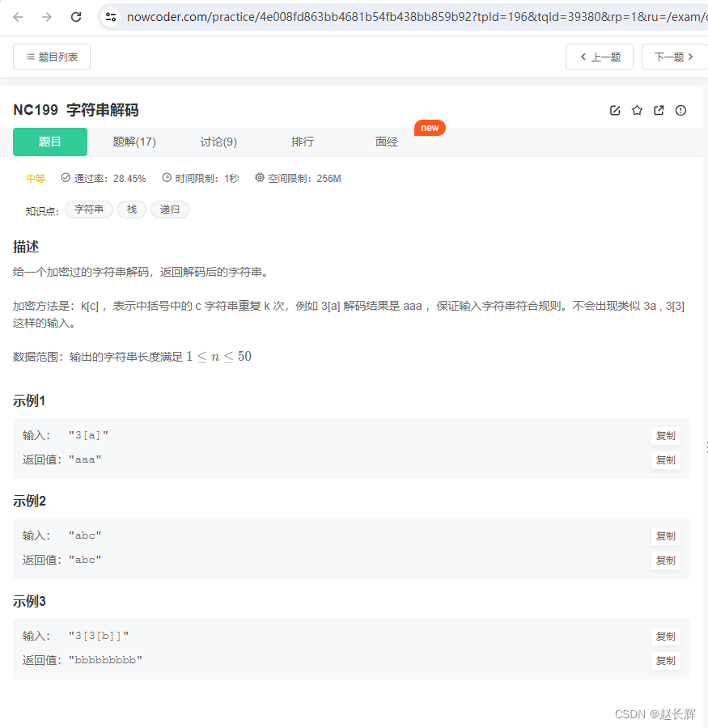
Task: Reload the page with the refresh icon
Action: (76, 15)
